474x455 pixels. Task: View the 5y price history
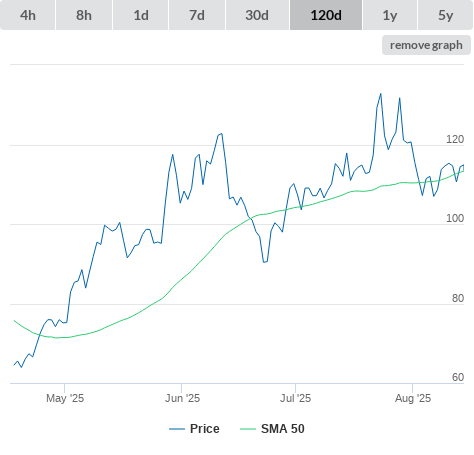(x=446, y=15)
